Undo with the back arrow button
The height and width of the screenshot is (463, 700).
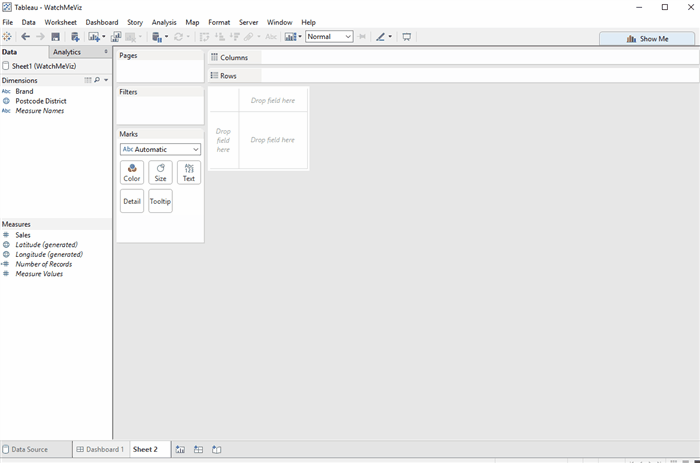pos(25,37)
